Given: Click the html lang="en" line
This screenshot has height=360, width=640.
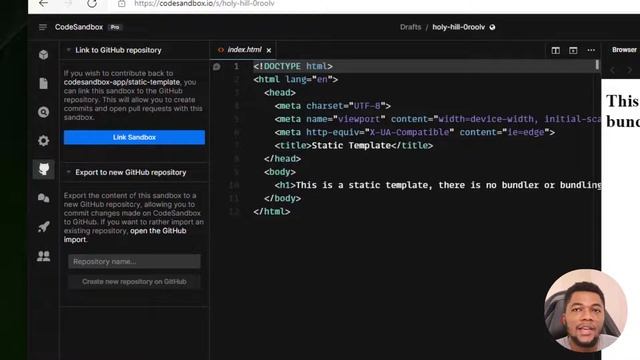Looking at the screenshot, I should coord(296,79).
